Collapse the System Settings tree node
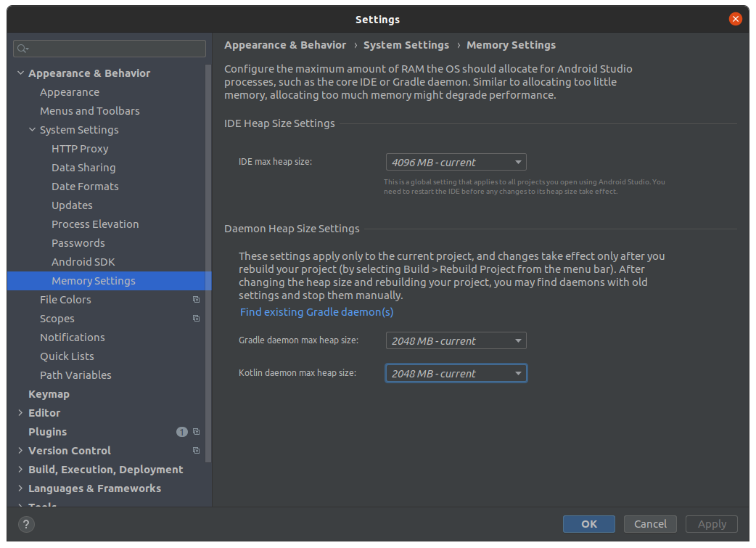The image size is (756, 548). 32,130
